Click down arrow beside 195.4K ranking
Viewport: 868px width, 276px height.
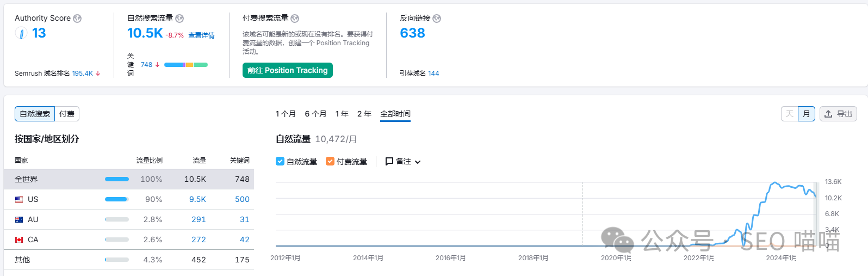pyautogui.click(x=98, y=73)
